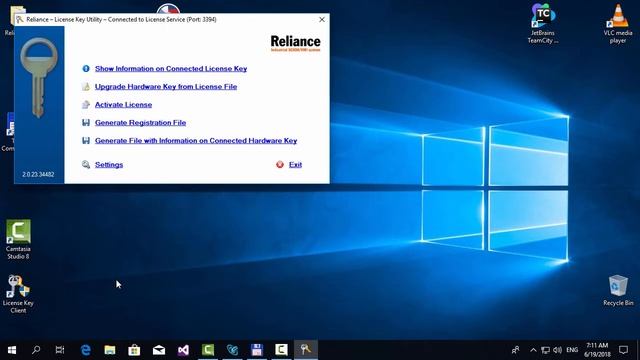Open Generate File with Information on Connected Hardware Key link
The height and width of the screenshot is (360, 640).
click(196, 140)
